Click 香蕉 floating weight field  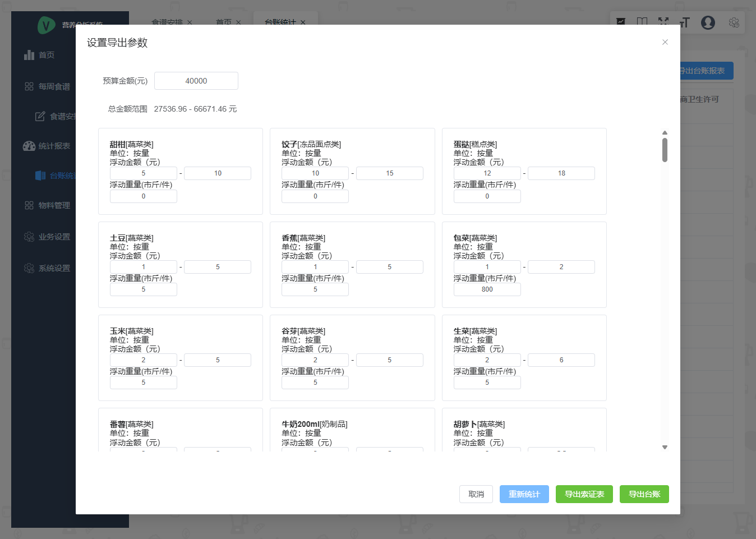(x=315, y=289)
